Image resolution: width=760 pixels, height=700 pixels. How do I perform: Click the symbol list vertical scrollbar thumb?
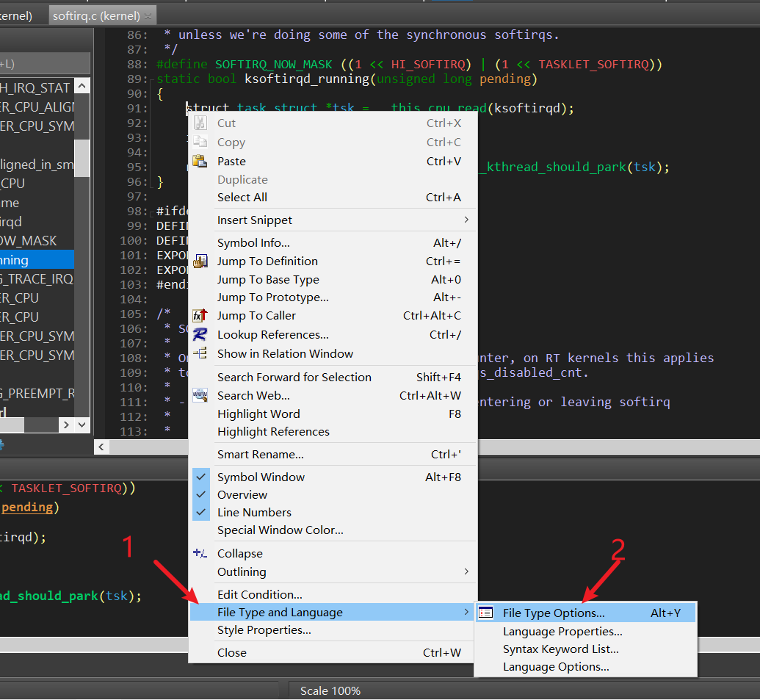(x=82, y=158)
